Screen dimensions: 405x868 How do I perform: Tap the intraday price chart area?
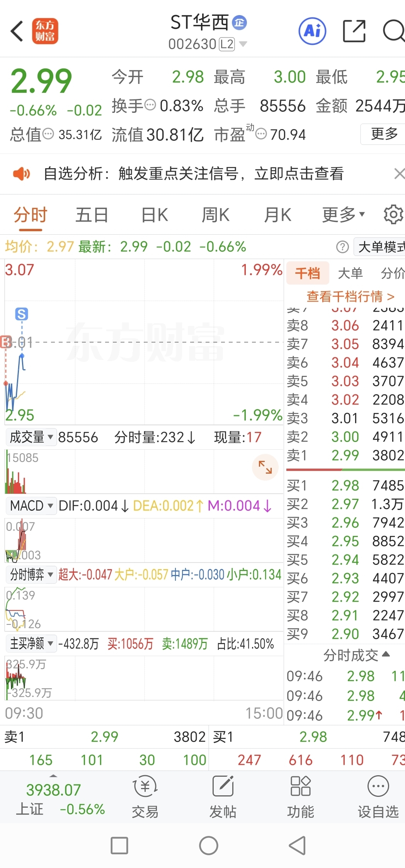[x=144, y=342]
